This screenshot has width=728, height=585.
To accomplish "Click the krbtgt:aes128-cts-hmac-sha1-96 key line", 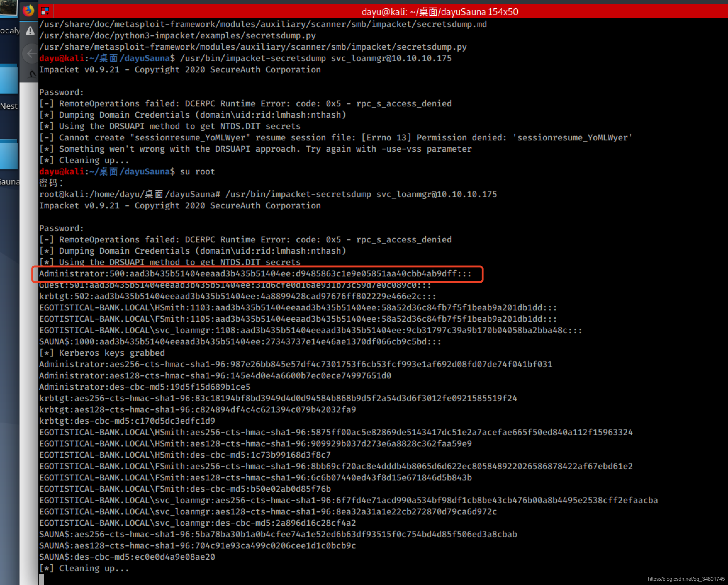I will 198,410.
